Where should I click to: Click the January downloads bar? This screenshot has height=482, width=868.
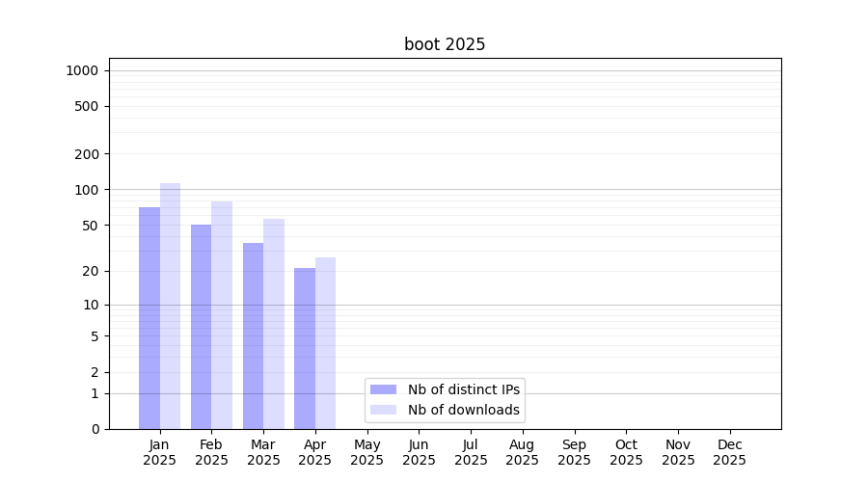point(171,306)
